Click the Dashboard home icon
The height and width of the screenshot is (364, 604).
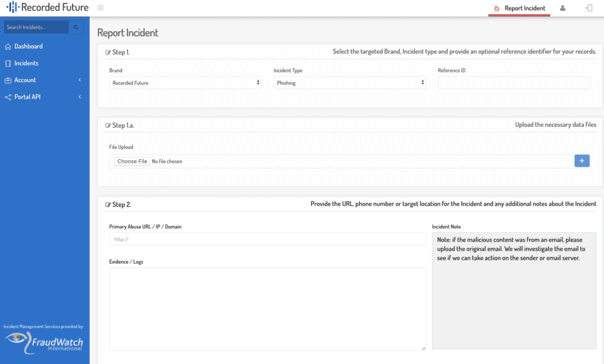[x=8, y=47]
